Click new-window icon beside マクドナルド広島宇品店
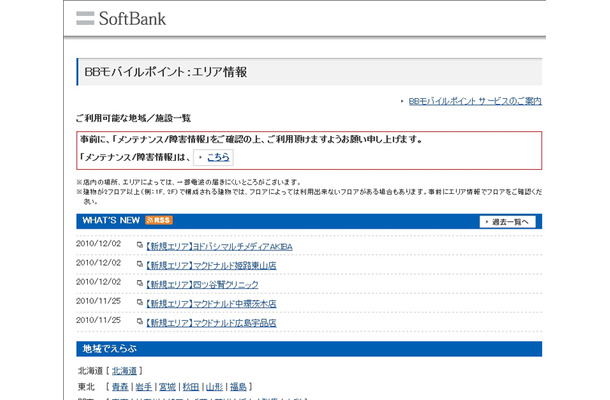 point(140,321)
